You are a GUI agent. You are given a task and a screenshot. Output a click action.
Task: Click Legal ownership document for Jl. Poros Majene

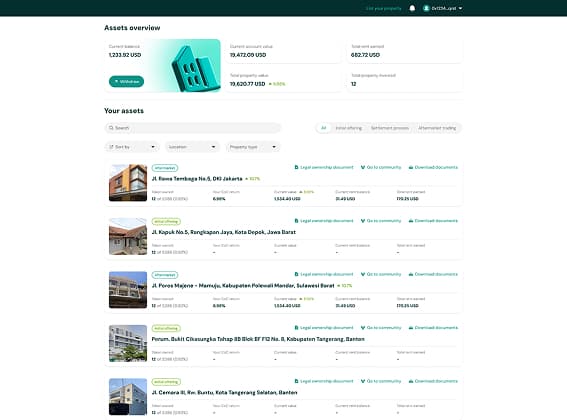tap(324, 274)
